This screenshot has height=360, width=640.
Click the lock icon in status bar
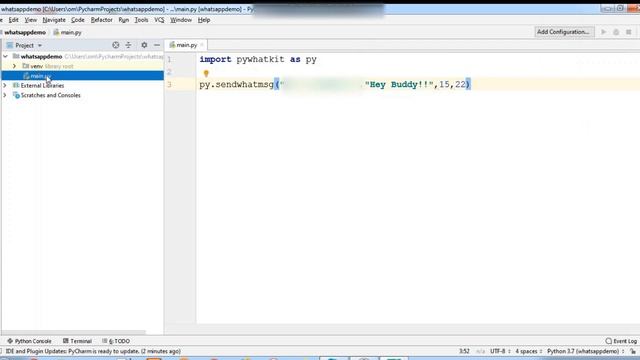point(633,351)
